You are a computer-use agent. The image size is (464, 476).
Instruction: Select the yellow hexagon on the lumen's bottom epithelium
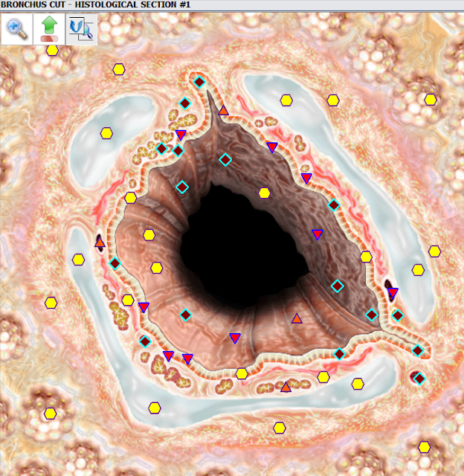(x=242, y=373)
